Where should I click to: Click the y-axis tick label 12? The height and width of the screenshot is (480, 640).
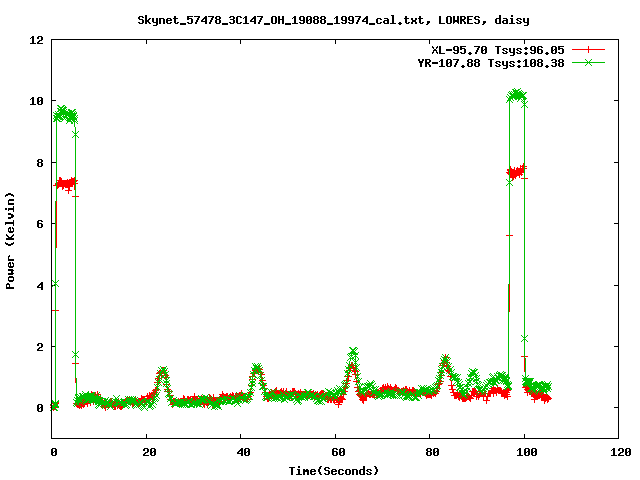coord(36,40)
